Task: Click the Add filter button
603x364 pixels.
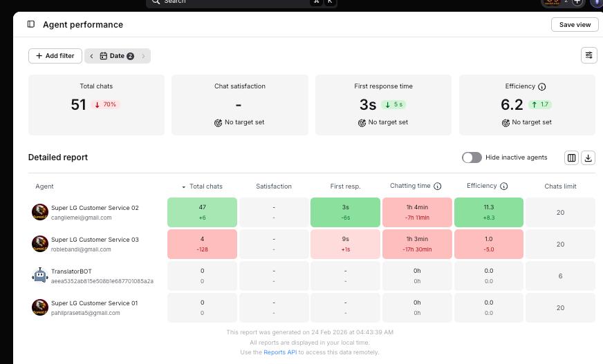Action: [x=55, y=56]
